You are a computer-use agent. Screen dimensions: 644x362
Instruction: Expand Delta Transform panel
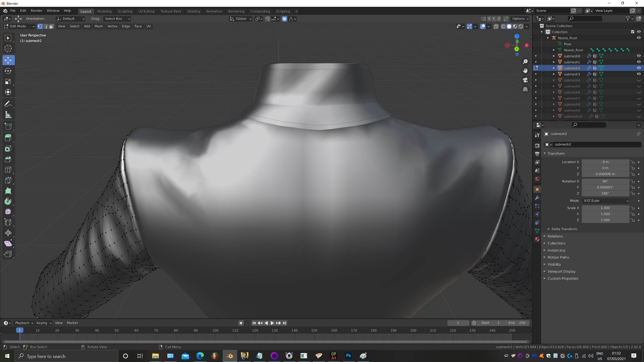tap(564, 229)
